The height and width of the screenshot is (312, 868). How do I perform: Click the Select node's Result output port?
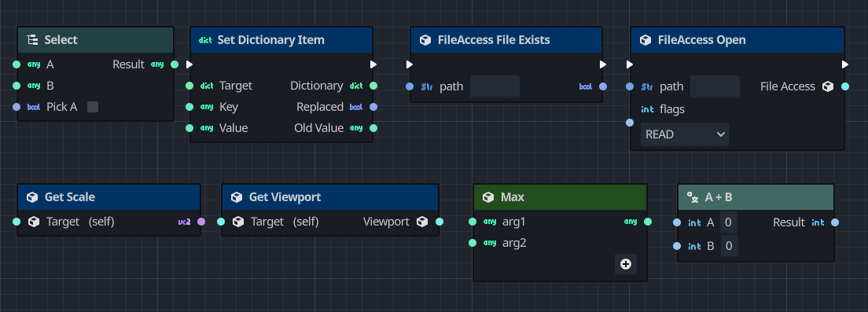(x=175, y=64)
